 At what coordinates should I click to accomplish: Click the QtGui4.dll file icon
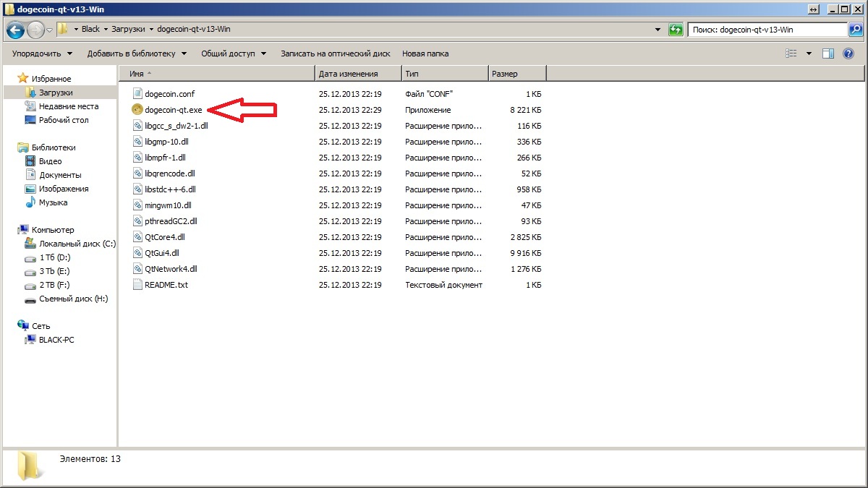(x=138, y=253)
